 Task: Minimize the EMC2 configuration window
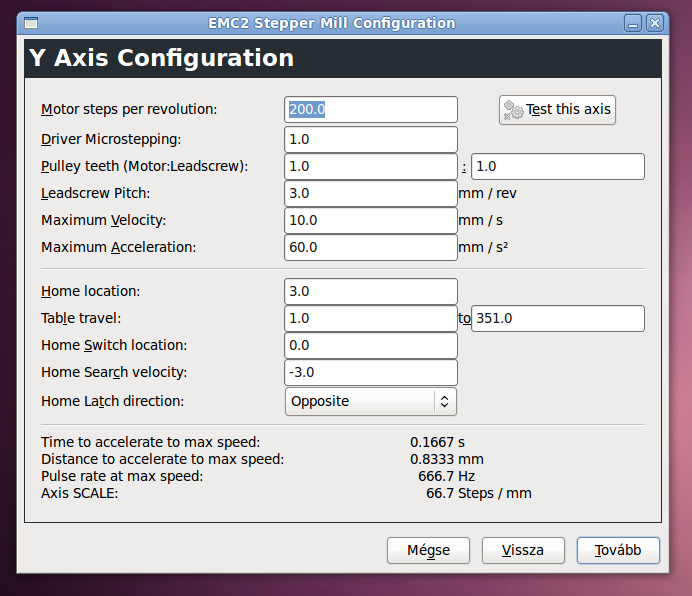tap(632, 22)
